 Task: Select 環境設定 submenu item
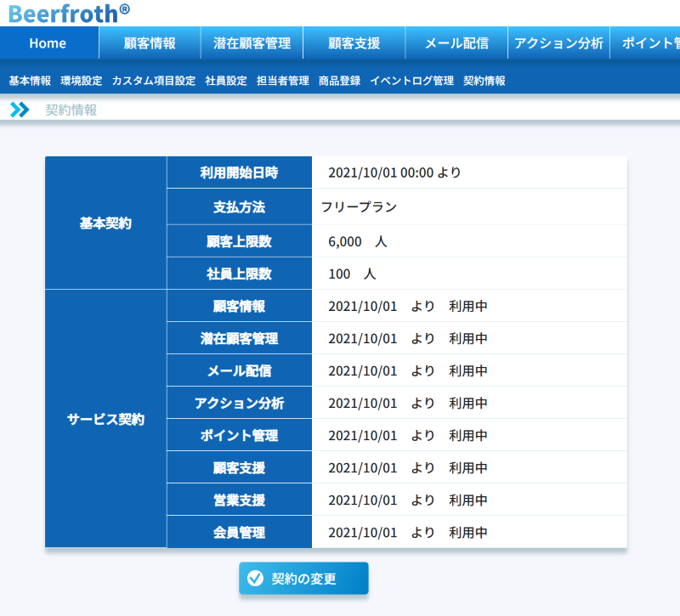pos(82,81)
